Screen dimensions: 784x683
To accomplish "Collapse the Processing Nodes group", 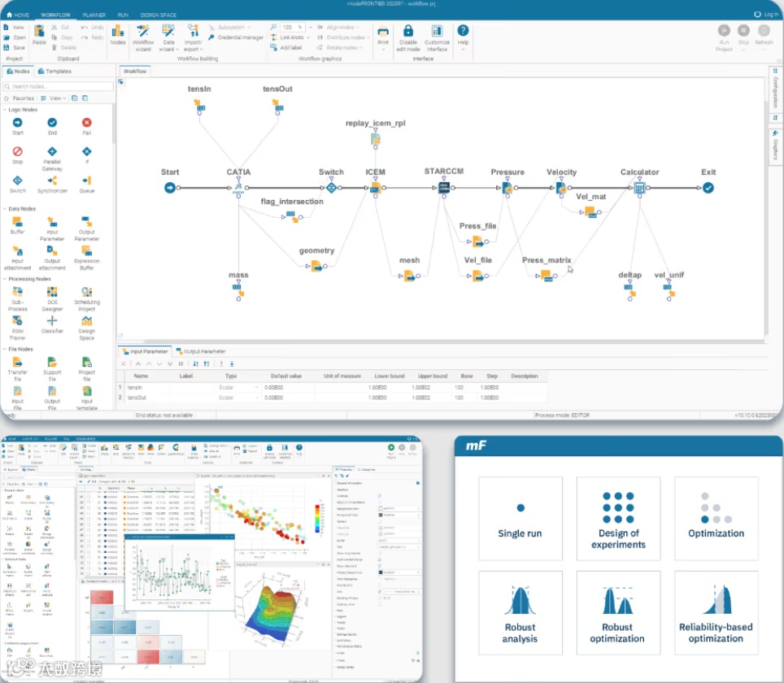I will point(5,279).
